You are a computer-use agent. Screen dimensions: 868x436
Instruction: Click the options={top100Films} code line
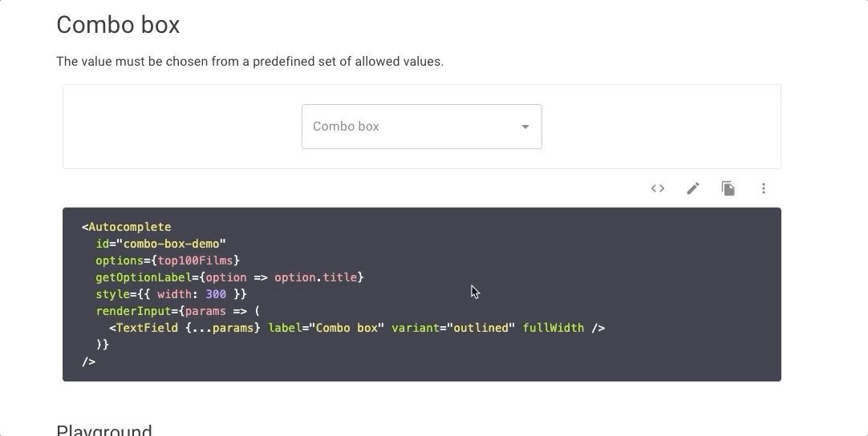coord(167,260)
